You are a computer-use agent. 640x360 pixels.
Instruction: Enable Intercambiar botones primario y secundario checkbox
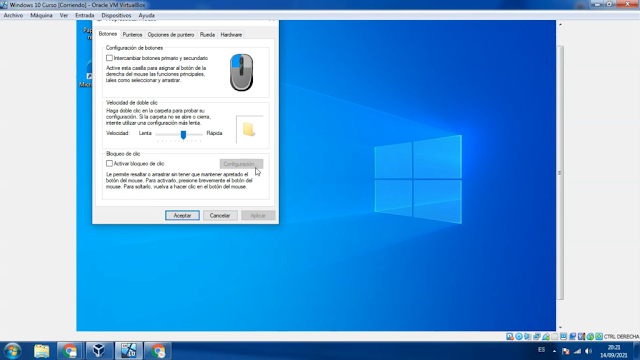tap(109, 58)
